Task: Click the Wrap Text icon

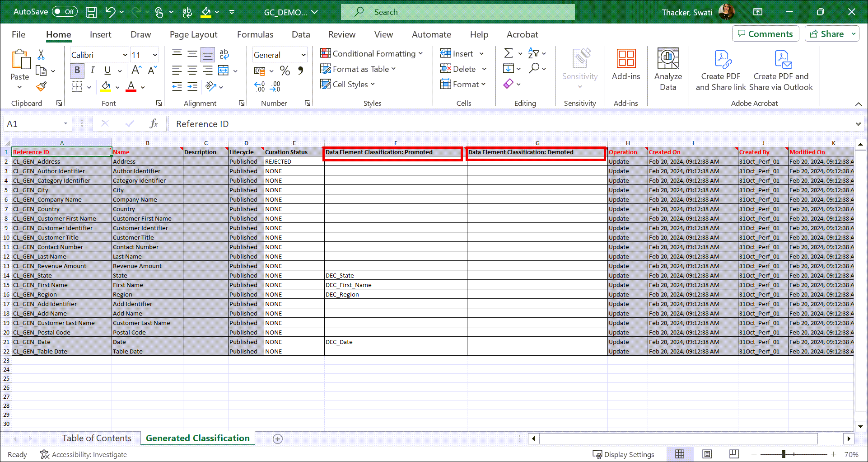Action: [x=224, y=54]
